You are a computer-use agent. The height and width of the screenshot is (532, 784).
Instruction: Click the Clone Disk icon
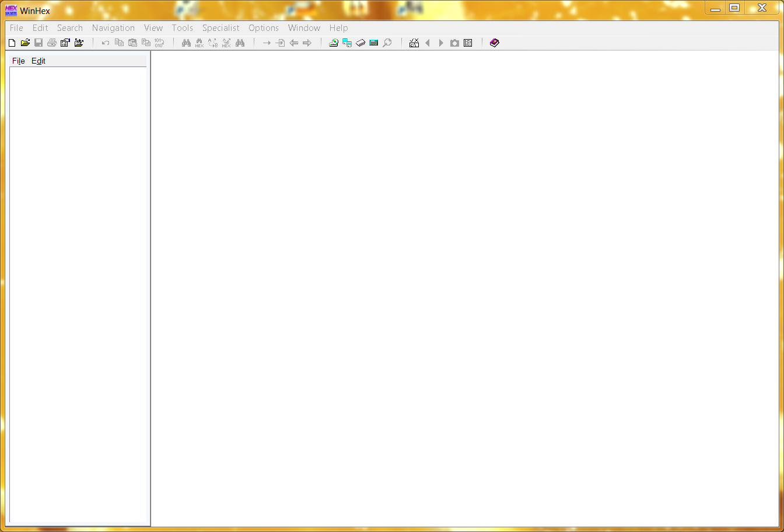pos(347,43)
